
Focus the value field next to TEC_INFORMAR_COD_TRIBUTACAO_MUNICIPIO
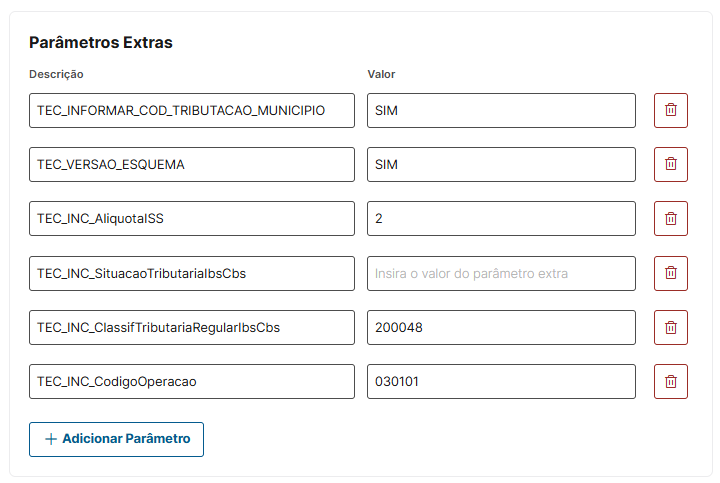[501, 111]
